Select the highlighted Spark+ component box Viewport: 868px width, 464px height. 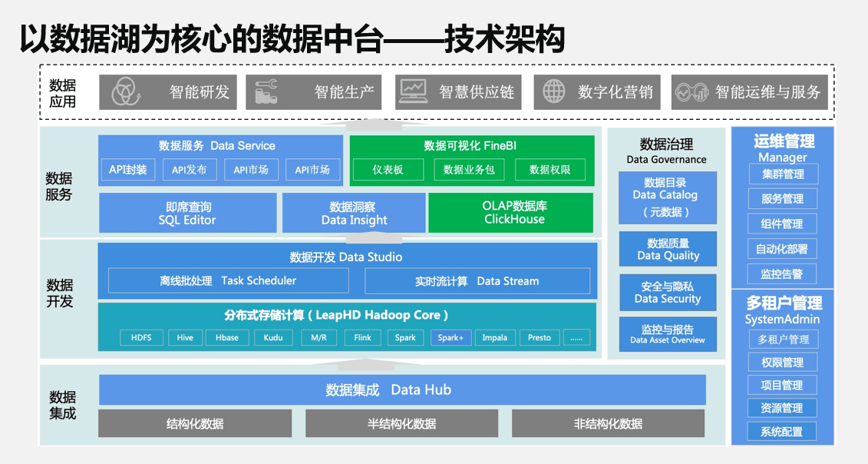451,337
